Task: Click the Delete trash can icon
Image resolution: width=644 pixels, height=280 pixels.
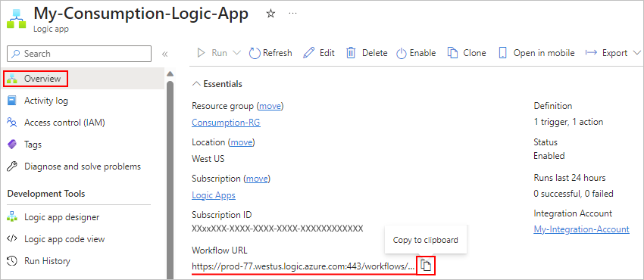Action: pos(351,53)
